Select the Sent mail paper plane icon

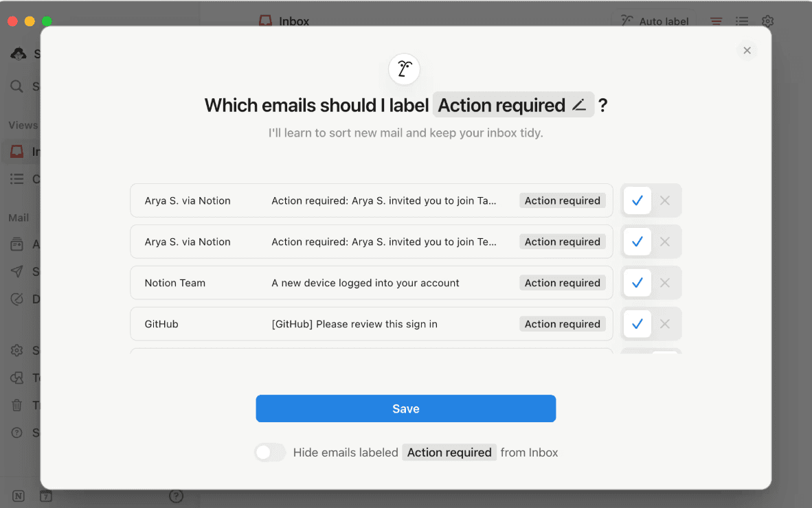pyautogui.click(x=17, y=271)
